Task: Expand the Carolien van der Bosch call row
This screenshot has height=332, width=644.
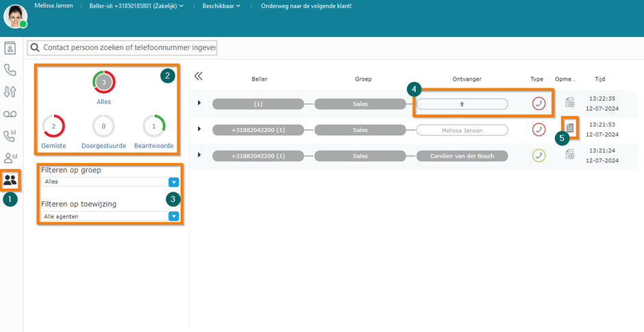Action: tap(199, 155)
